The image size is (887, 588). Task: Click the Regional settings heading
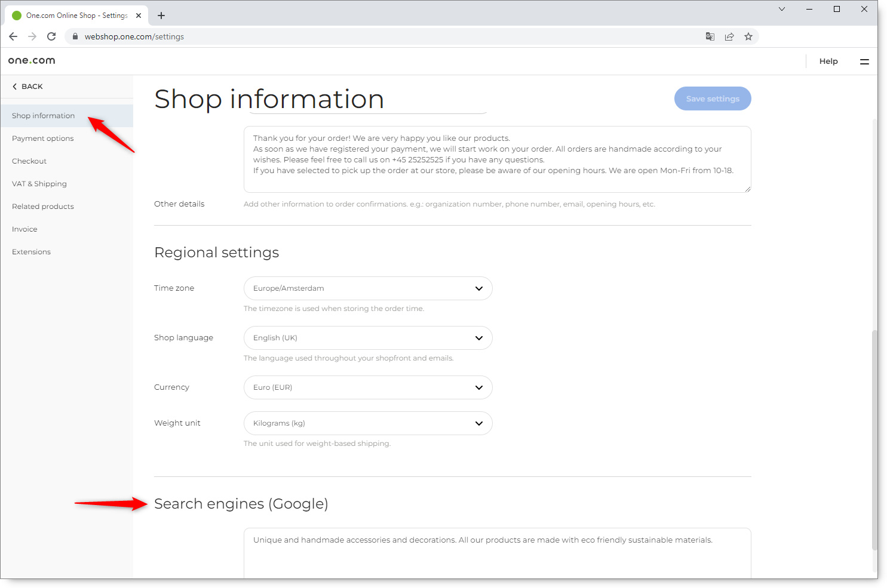pos(217,253)
